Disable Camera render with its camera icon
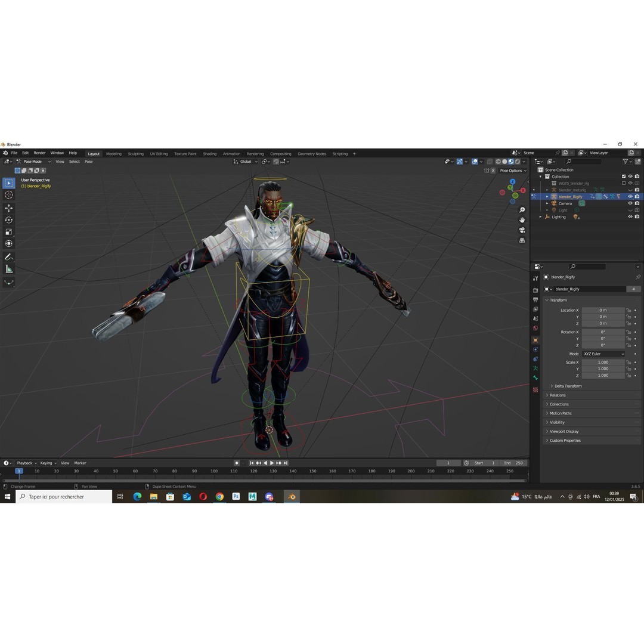Screen dimensions: 644x644 pos(637,203)
